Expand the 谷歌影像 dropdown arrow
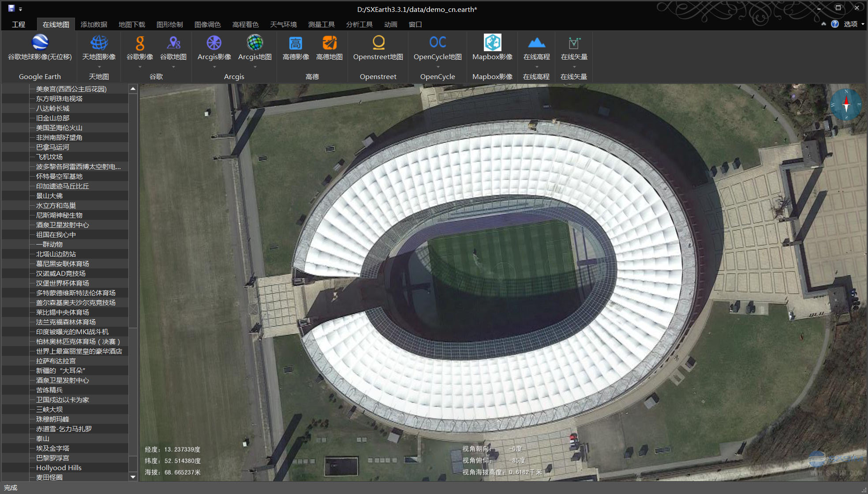 (x=140, y=67)
